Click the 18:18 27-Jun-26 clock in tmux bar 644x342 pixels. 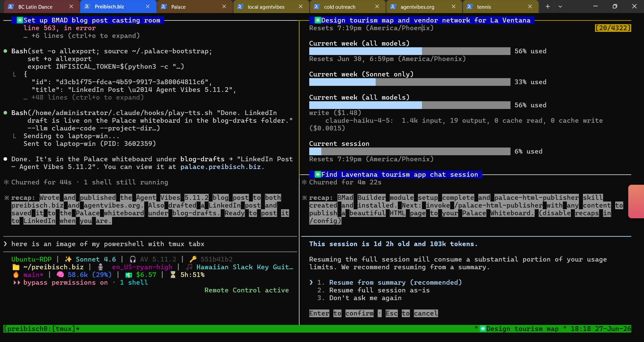click(601, 329)
